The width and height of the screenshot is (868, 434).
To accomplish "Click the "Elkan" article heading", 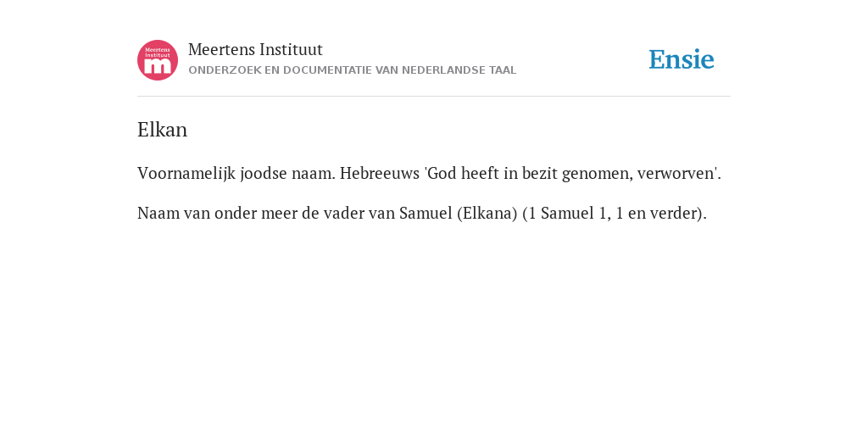I will [162, 130].
